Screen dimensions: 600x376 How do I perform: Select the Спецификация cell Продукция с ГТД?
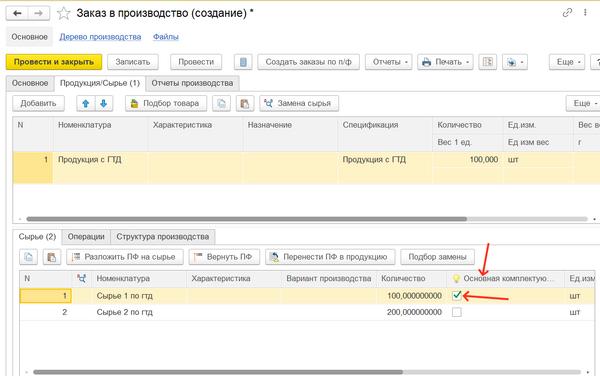click(385, 168)
